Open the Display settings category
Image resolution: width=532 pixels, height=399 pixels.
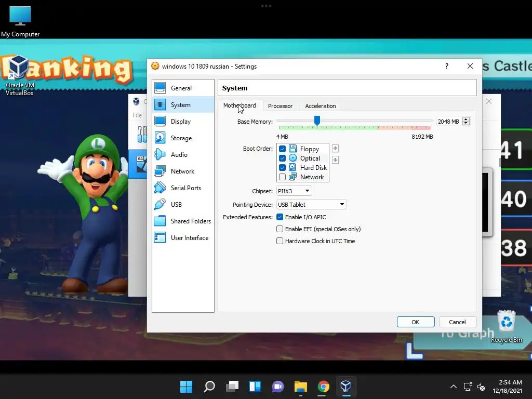(x=183, y=122)
